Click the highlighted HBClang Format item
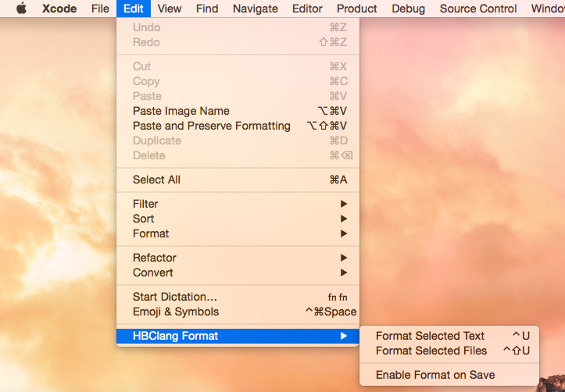Screen dimensions: 565x392 (238, 336)
